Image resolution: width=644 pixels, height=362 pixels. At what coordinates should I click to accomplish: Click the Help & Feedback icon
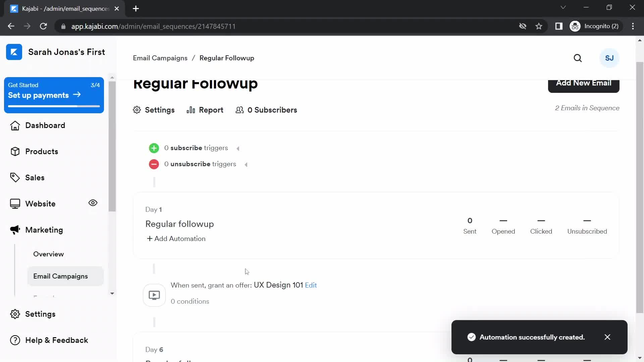click(15, 340)
